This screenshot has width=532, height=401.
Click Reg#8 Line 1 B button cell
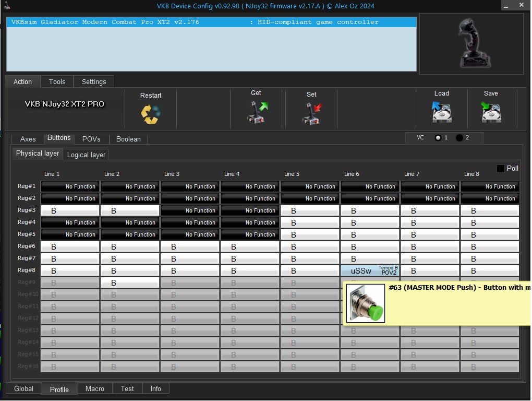click(x=70, y=270)
